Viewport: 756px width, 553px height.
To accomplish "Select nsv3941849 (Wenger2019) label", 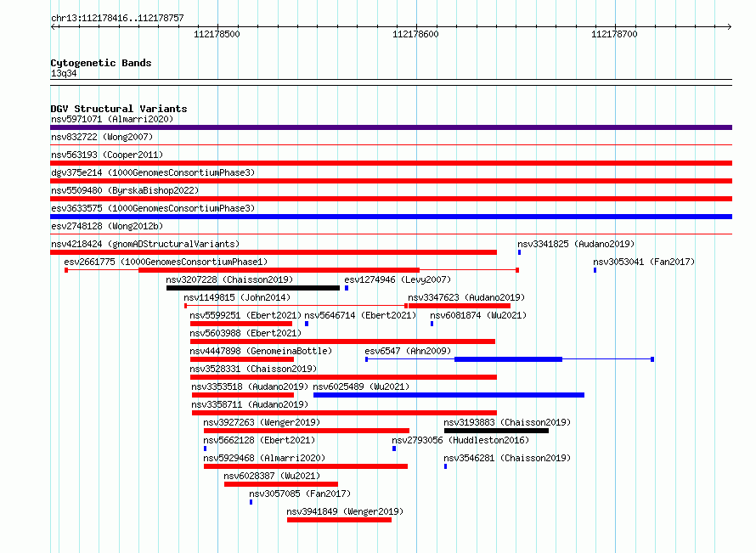I will tap(345, 511).
